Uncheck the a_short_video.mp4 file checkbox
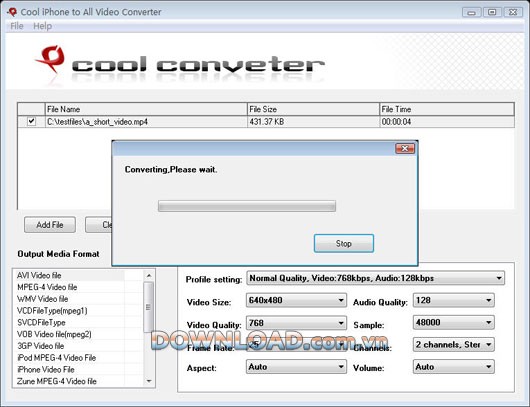Viewport: 530px width, 407px height. pyautogui.click(x=31, y=121)
